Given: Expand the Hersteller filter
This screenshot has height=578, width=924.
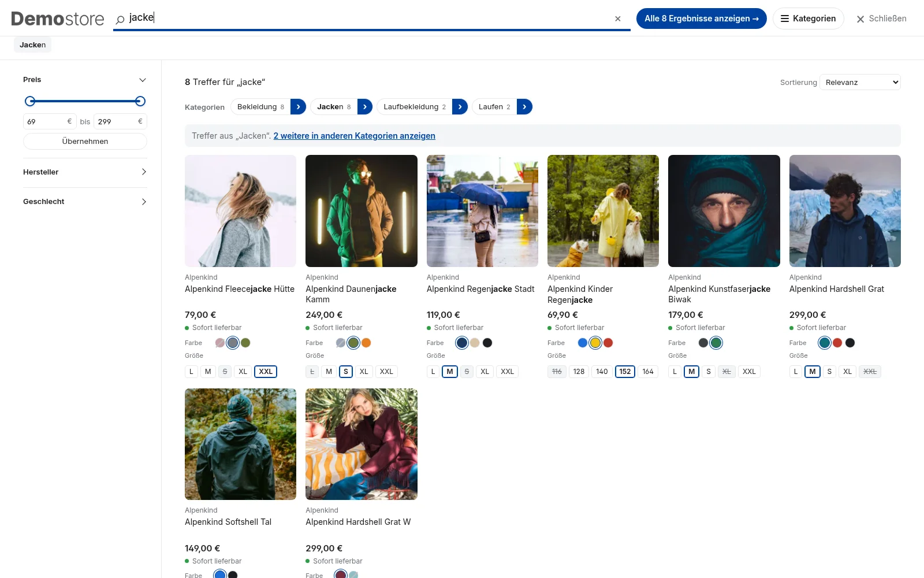Looking at the screenshot, I should 85,172.
